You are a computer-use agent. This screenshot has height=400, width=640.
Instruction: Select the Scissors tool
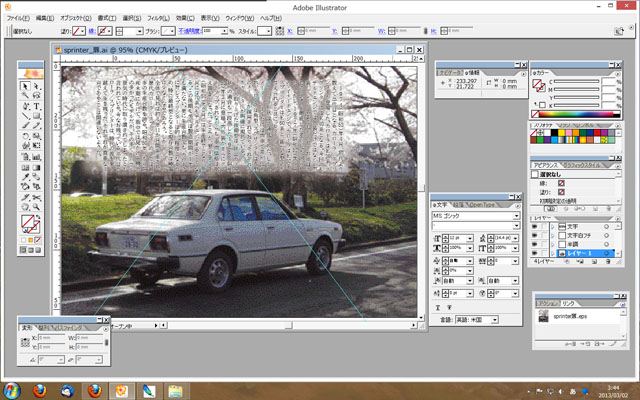pyautogui.click(x=36, y=197)
